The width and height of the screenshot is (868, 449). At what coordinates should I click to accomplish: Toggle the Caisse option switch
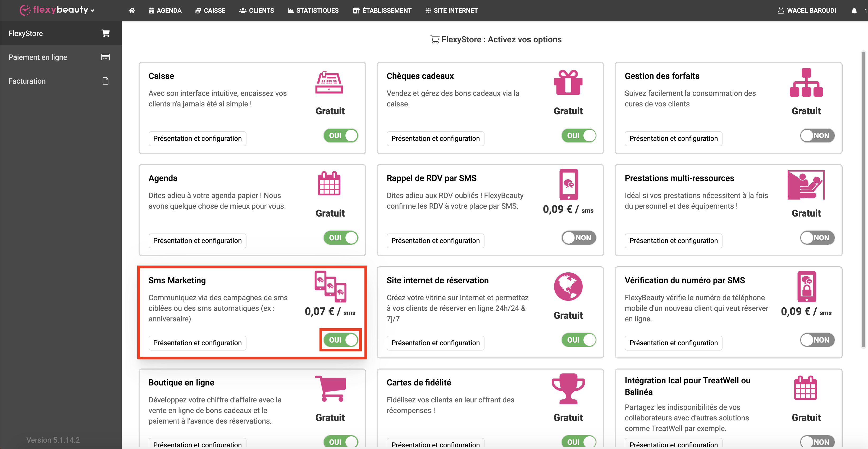point(341,136)
